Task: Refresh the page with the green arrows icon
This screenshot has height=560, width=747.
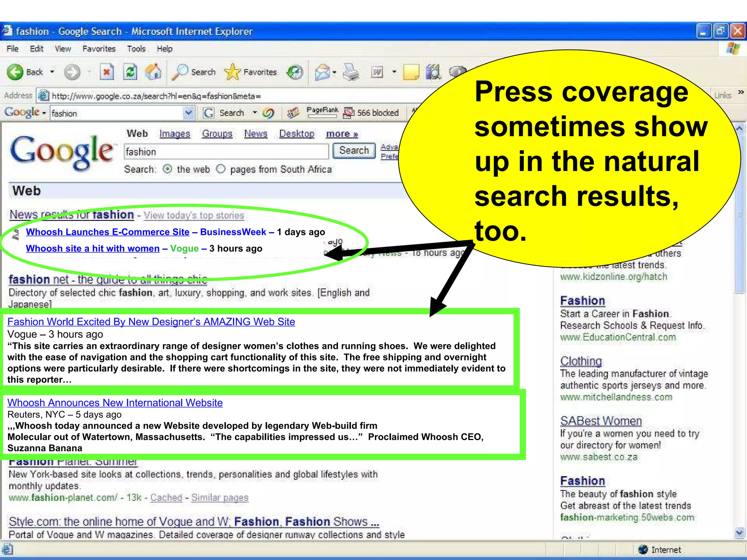Action: tap(130, 72)
